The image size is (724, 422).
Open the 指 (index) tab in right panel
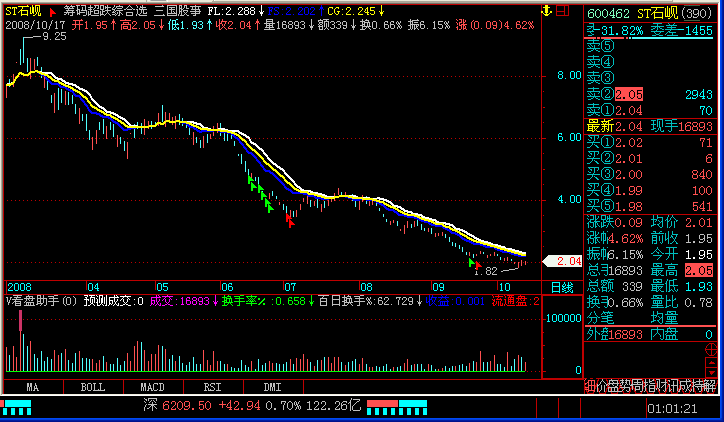click(650, 386)
